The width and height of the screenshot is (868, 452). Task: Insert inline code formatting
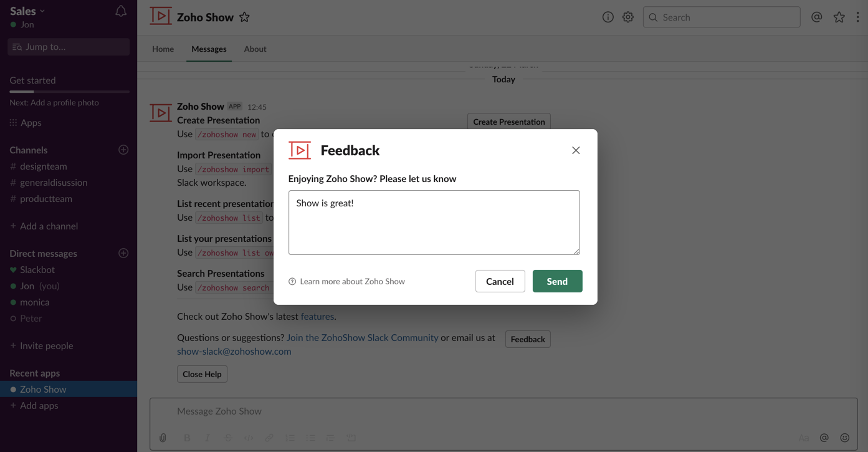tap(249, 438)
